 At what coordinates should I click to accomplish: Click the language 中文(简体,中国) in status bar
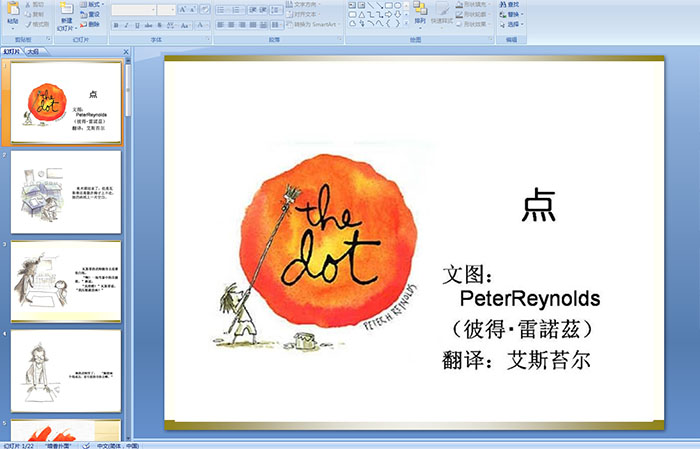click(118, 446)
